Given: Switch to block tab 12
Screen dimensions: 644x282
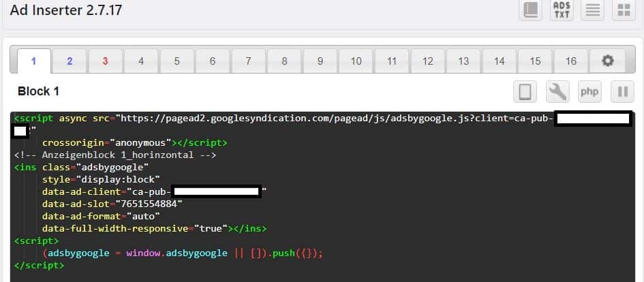Looking at the screenshot, I should [x=427, y=61].
